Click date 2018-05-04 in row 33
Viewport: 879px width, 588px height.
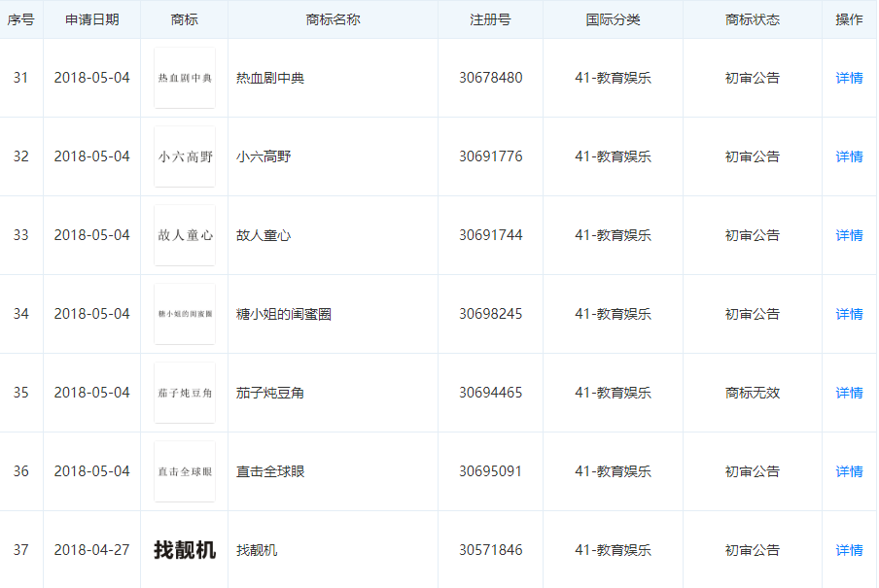click(x=92, y=235)
